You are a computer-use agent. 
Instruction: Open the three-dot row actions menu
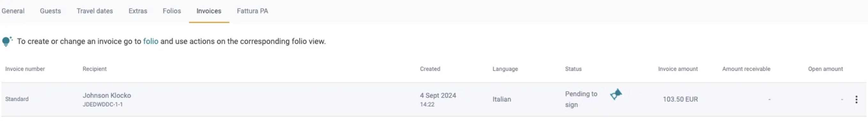(856, 99)
